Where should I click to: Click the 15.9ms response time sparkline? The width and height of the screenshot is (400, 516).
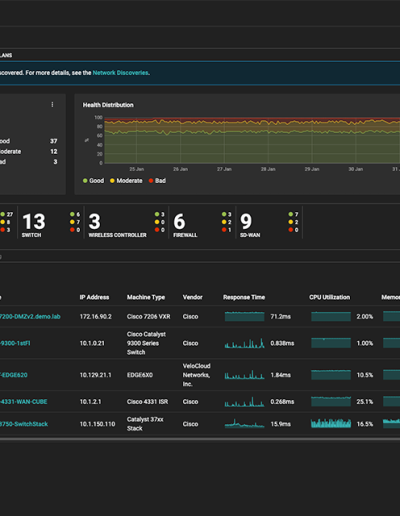click(x=245, y=424)
